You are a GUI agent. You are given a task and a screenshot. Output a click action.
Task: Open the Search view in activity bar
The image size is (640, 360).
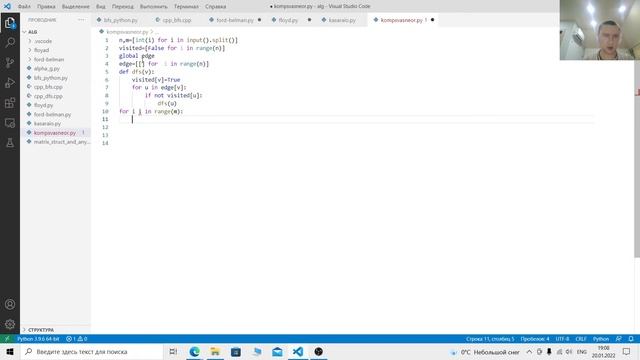click(10, 42)
